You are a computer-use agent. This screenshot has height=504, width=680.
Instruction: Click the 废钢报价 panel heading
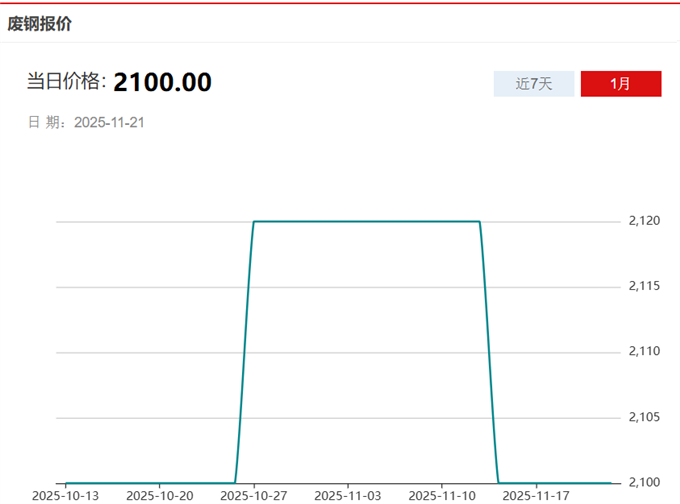click(40, 24)
